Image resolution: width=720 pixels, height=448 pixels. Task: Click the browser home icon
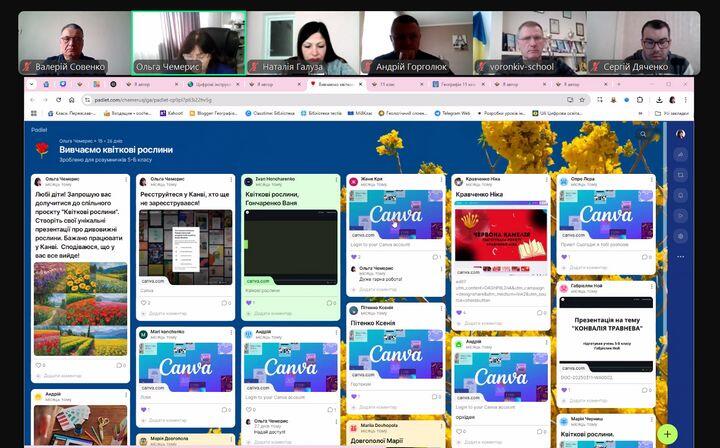[72, 100]
